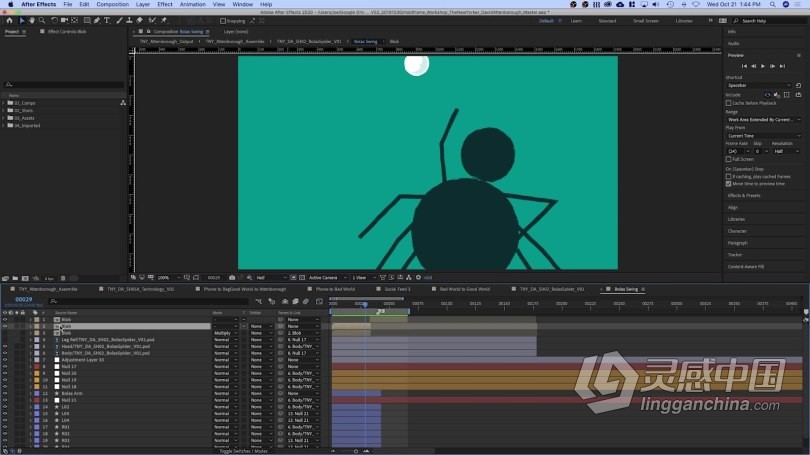Hide layer 1 Blob with eye toggle

[x=5, y=320]
